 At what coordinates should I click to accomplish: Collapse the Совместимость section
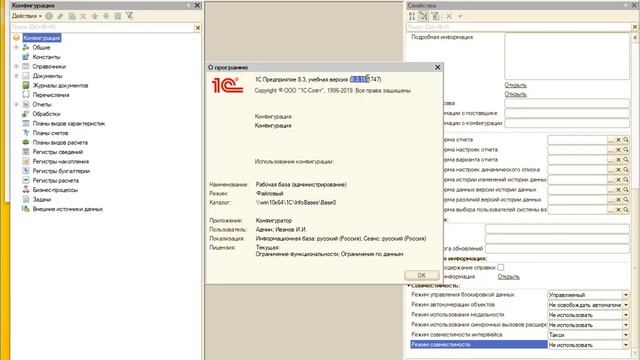(409, 285)
